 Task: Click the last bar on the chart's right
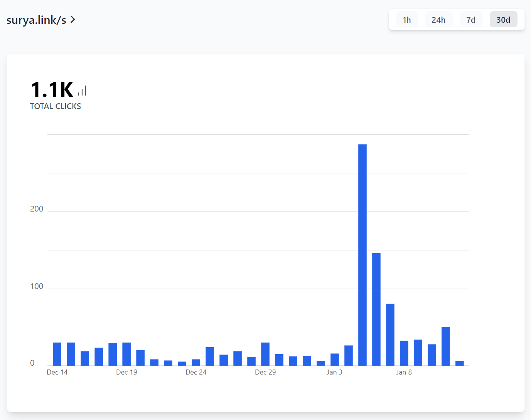460,363
